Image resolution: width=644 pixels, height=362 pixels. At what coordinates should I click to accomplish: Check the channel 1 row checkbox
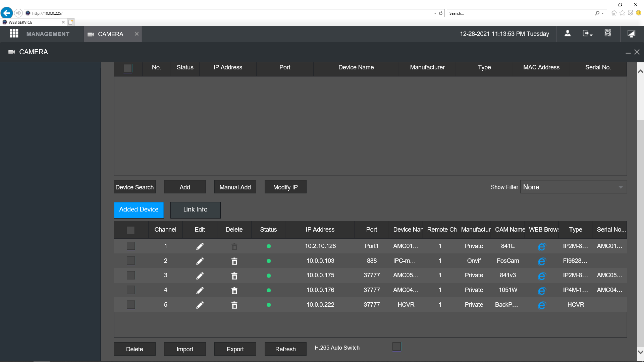click(131, 246)
